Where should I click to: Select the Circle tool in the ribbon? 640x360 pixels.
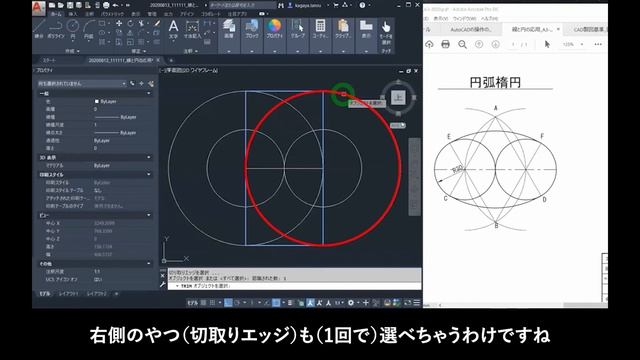(x=73, y=29)
